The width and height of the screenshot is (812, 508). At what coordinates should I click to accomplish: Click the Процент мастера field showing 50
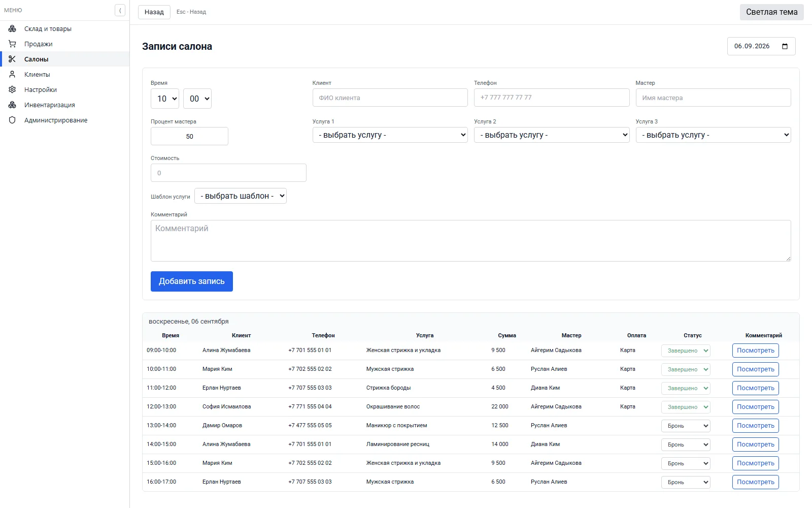[x=189, y=136]
